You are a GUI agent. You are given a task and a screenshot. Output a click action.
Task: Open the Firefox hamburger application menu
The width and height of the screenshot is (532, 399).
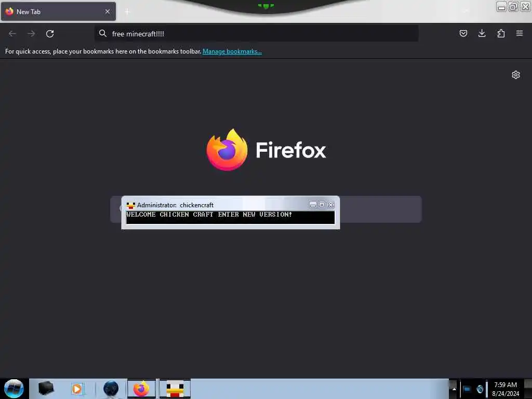coord(520,33)
